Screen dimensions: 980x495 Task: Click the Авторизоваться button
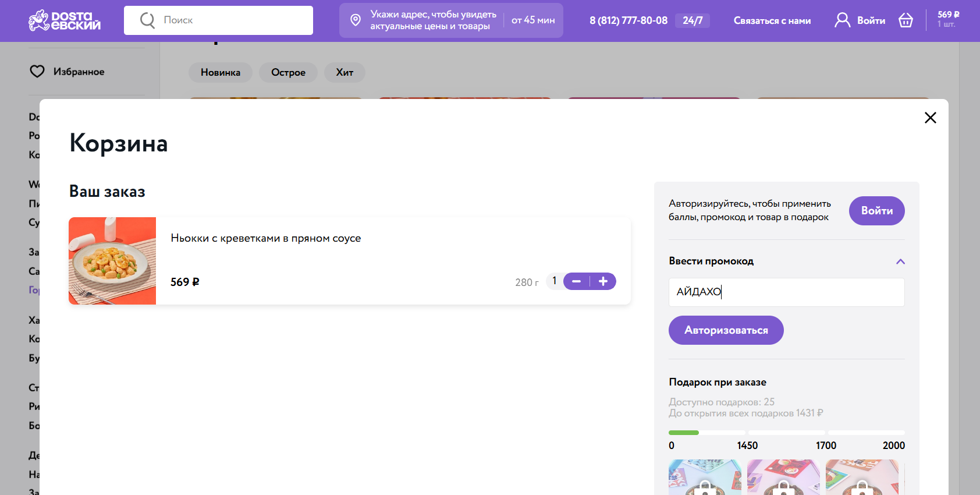click(726, 330)
